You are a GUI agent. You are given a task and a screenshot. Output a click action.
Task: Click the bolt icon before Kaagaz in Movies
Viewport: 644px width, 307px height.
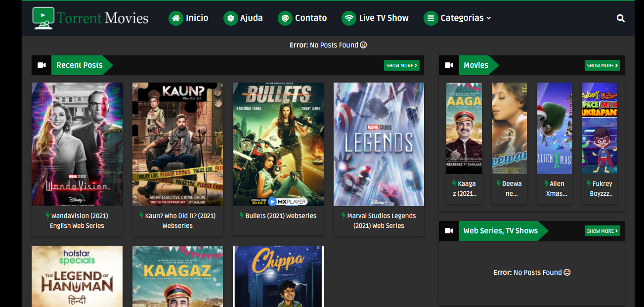point(454,183)
